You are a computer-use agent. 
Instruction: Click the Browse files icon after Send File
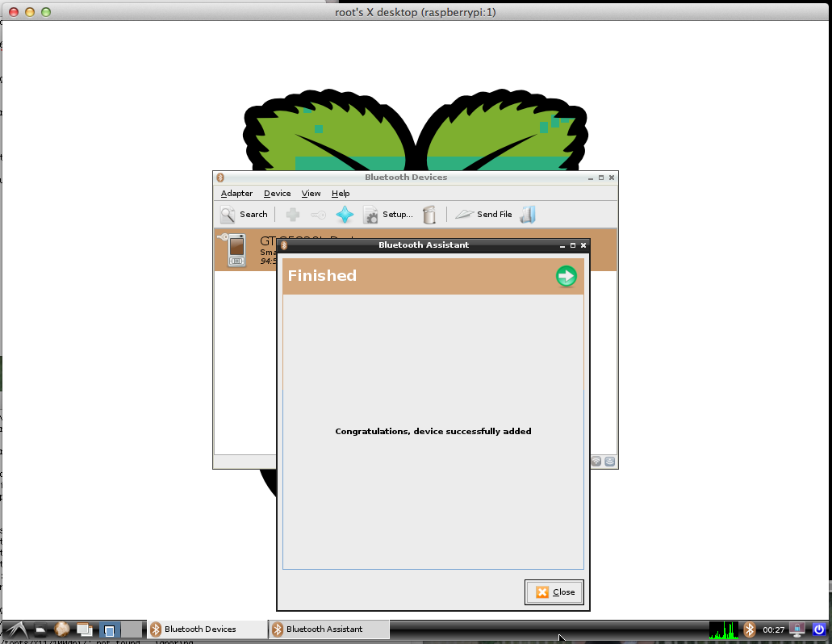528,215
